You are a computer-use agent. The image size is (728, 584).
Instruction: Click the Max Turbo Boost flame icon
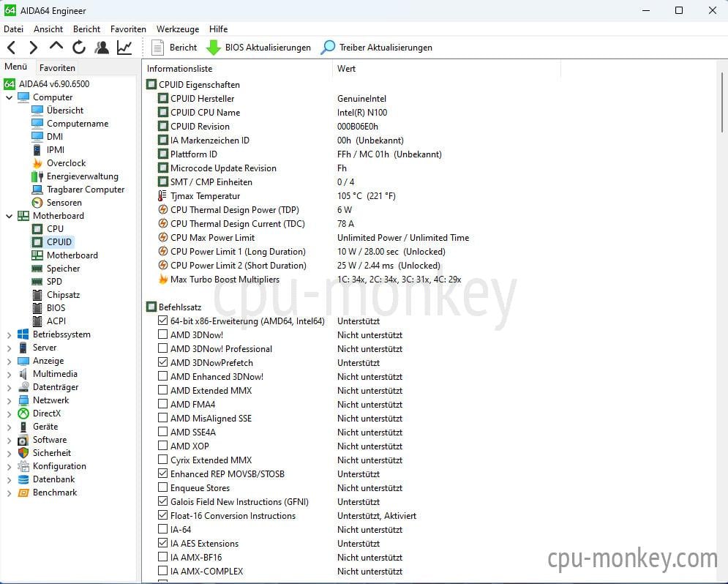(x=163, y=279)
